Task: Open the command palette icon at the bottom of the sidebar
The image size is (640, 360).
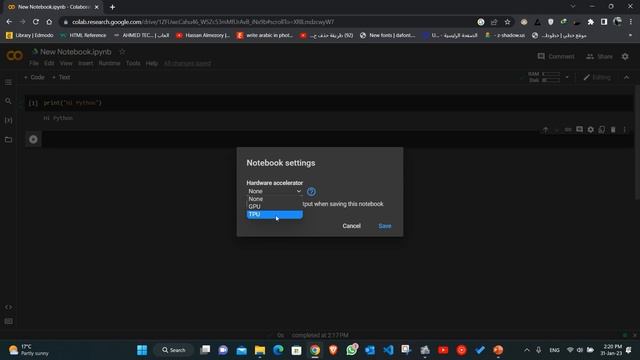Action: pyautogui.click(x=8, y=322)
